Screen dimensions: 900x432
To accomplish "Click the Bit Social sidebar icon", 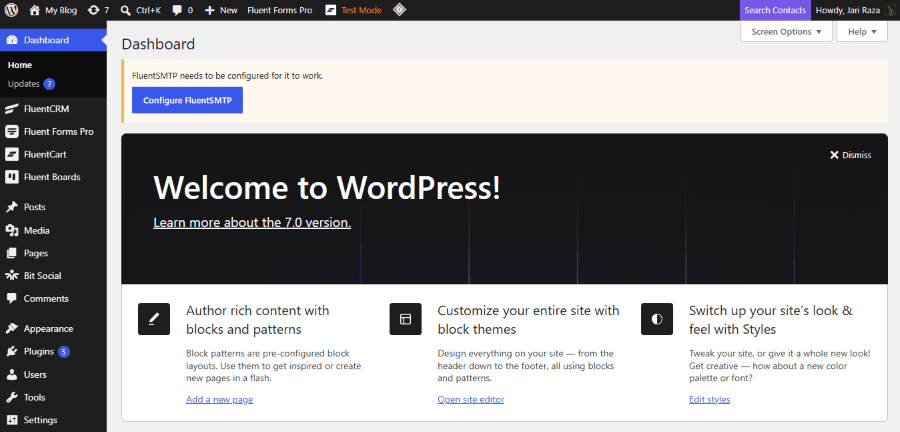I will click(11, 275).
